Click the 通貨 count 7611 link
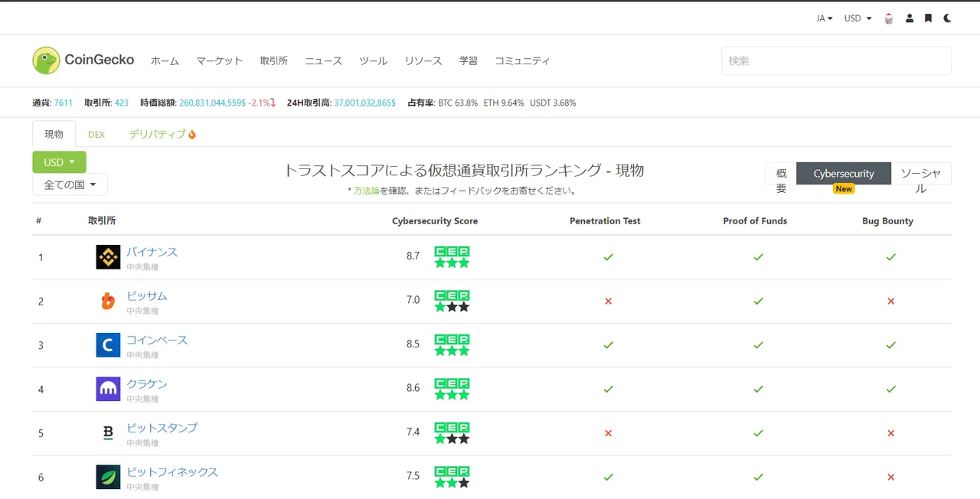Viewport: 980px width, 499px height. point(64,103)
